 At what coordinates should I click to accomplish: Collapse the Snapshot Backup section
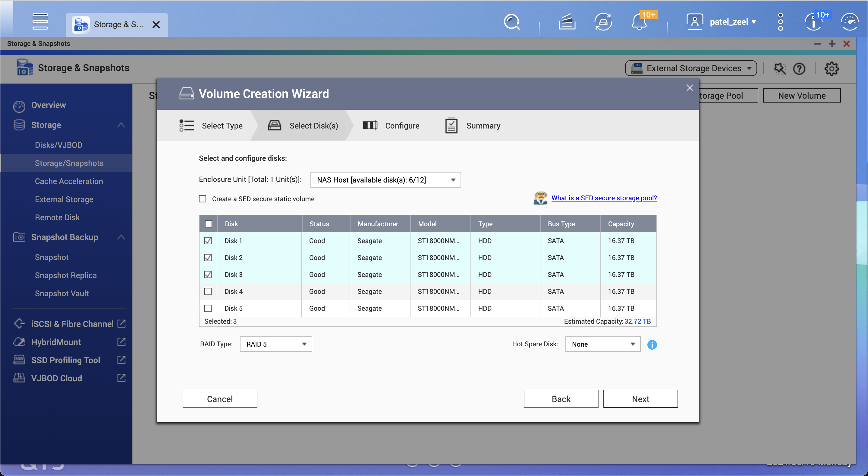coord(121,237)
